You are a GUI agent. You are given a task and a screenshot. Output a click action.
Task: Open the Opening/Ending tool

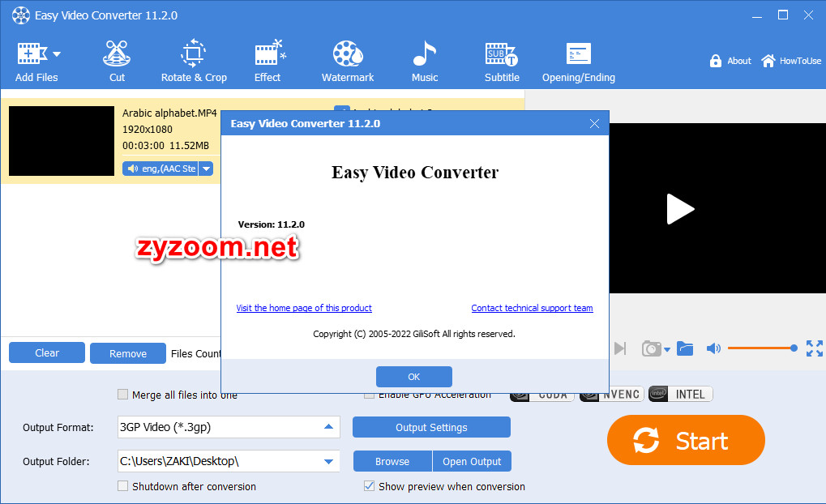(579, 61)
